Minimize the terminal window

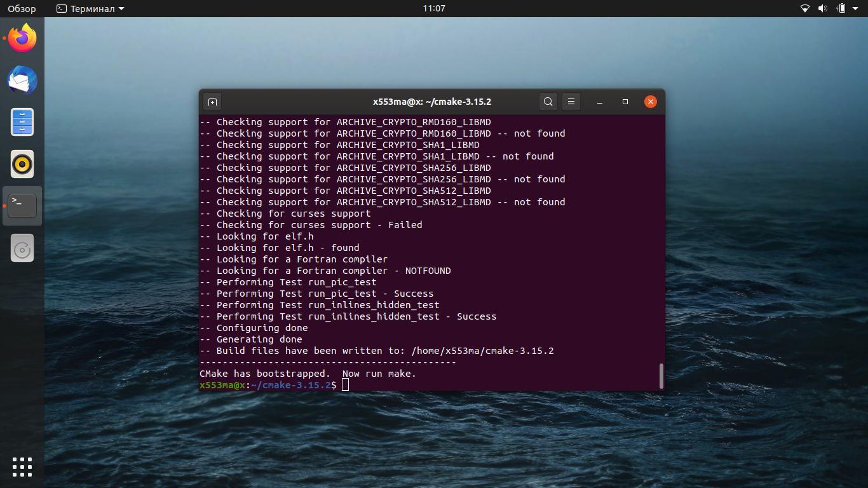point(599,102)
